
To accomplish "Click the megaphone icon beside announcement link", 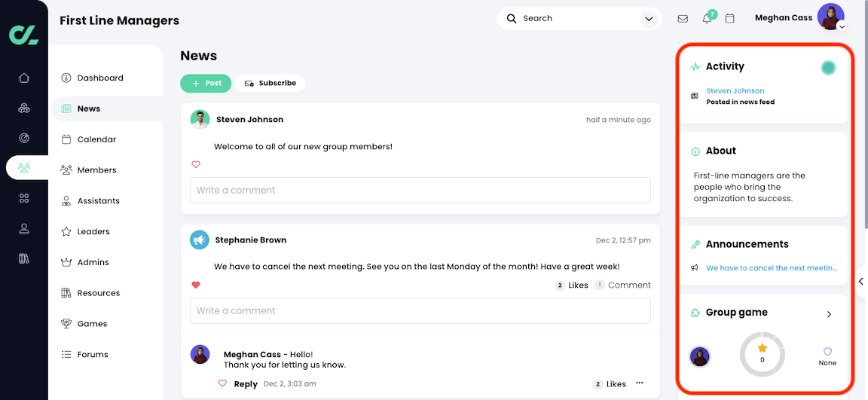I will coord(695,267).
